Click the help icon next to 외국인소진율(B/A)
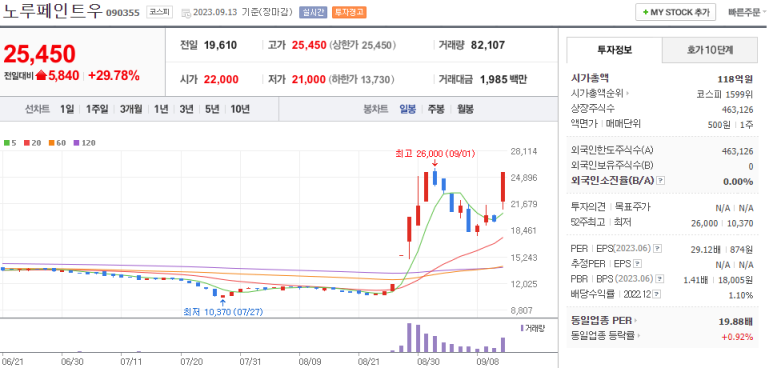 [661, 181]
